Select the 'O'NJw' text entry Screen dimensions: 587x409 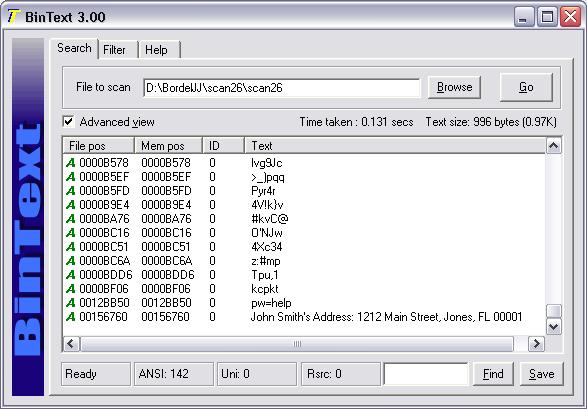tap(267, 233)
